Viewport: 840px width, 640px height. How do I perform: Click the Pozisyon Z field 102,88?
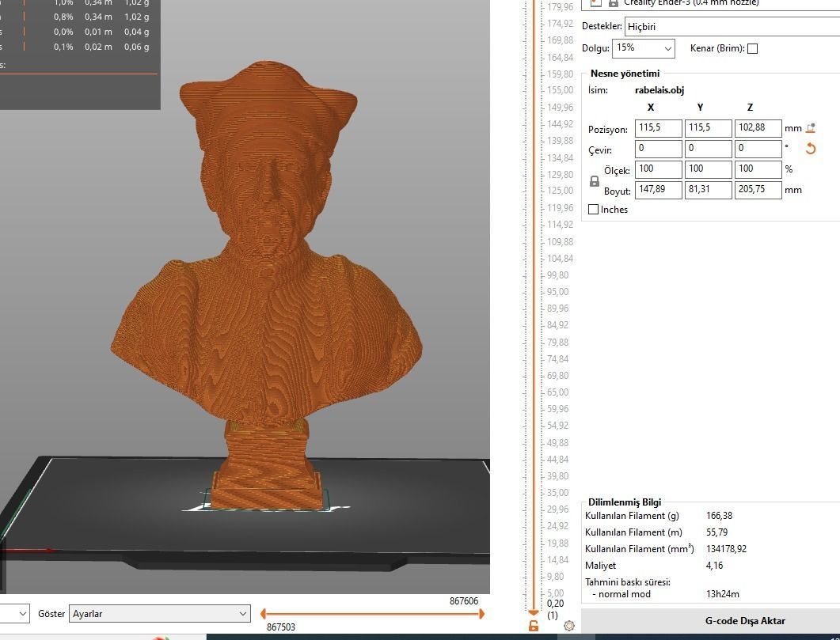coord(758,128)
